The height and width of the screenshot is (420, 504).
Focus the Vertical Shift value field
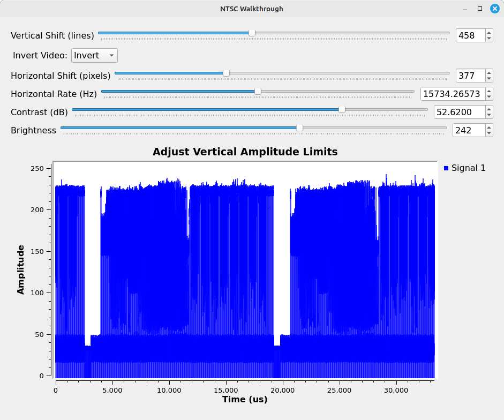click(470, 35)
